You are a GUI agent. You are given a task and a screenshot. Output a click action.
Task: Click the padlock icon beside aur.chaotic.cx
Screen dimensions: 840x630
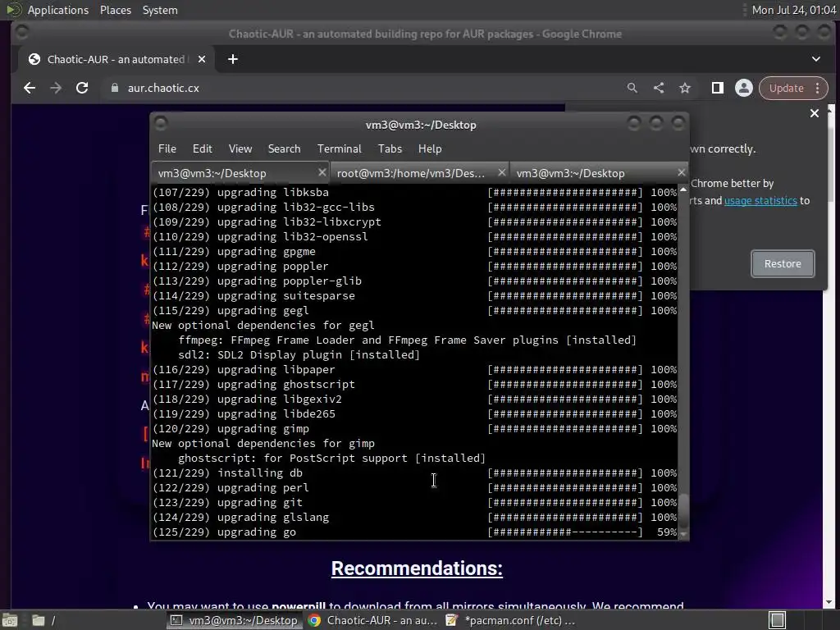tap(114, 88)
